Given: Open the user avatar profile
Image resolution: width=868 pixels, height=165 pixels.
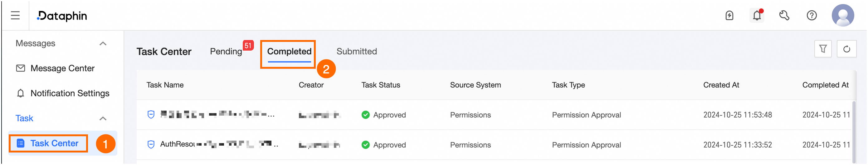Looking at the screenshot, I should pos(843,15).
